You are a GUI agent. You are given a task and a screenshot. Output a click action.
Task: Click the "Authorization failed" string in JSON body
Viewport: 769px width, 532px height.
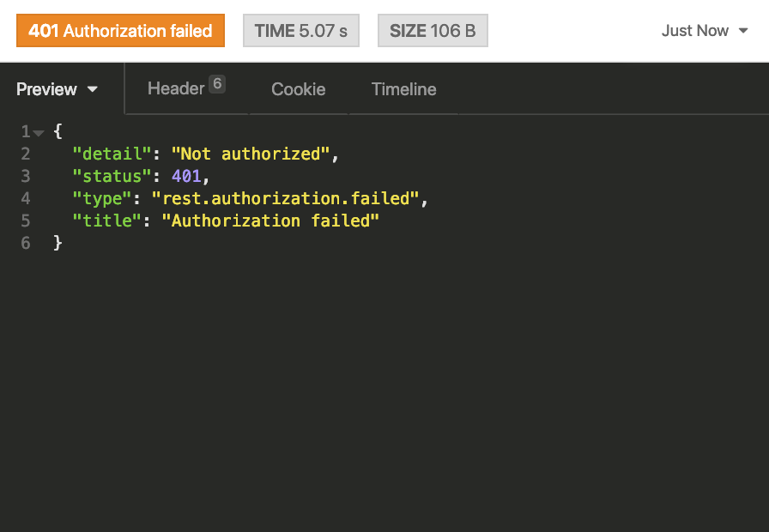(x=270, y=221)
